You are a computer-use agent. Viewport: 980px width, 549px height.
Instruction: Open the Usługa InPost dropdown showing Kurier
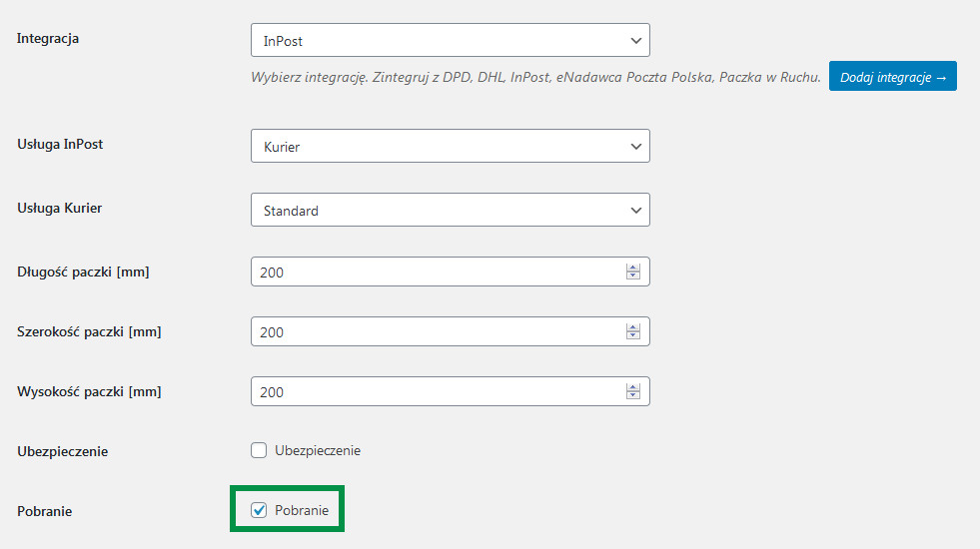pyautogui.click(x=450, y=146)
